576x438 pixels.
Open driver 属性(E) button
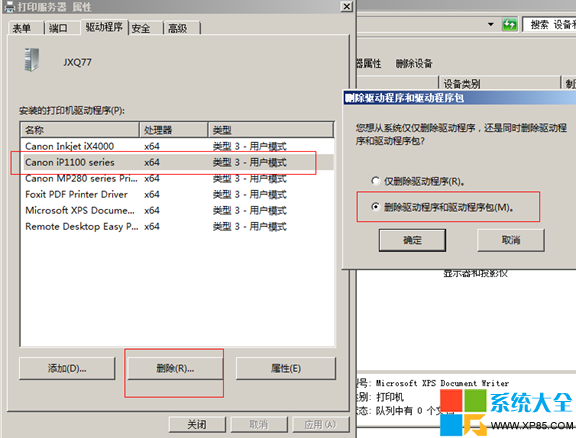(x=286, y=368)
